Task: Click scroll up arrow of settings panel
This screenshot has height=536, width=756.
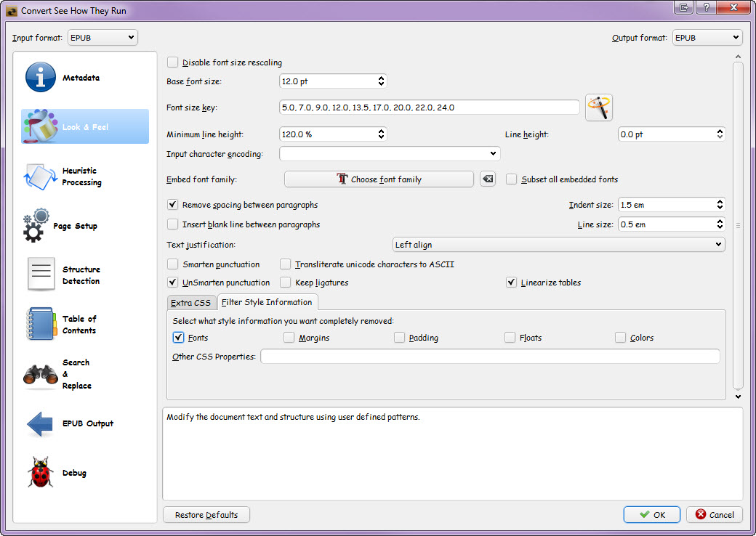Action: coord(738,57)
